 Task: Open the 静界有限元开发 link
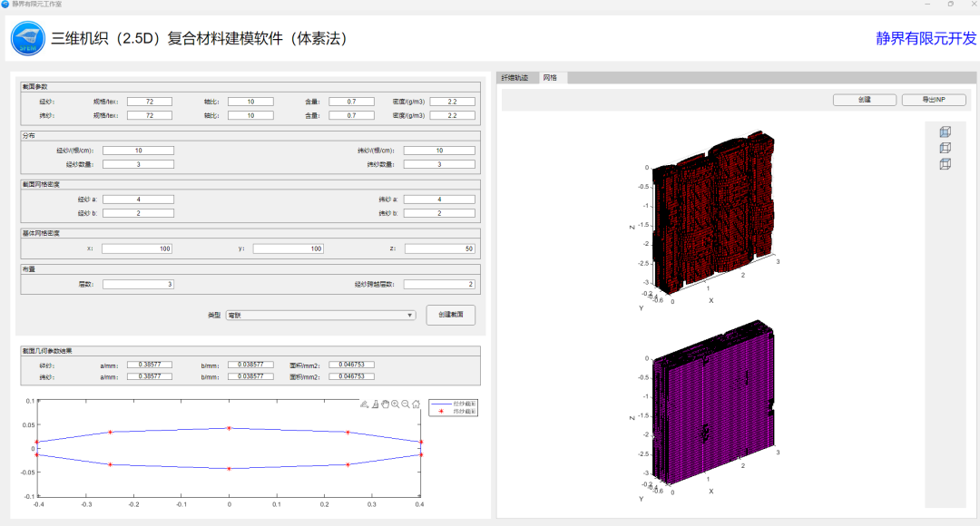click(926, 38)
